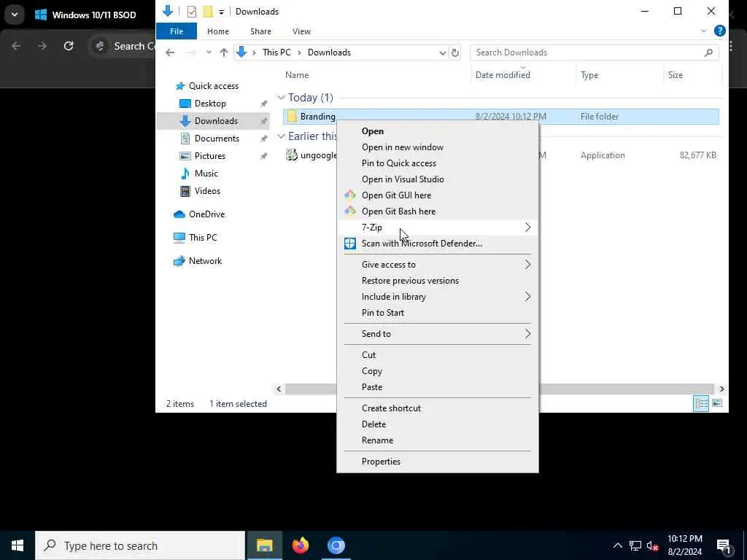747x560 pixels.
Task: Choose Open in new window
Action: (x=403, y=147)
